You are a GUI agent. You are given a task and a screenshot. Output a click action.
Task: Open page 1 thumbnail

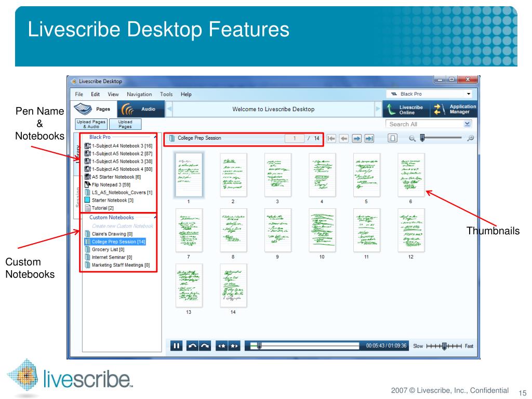tap(189, 175)
